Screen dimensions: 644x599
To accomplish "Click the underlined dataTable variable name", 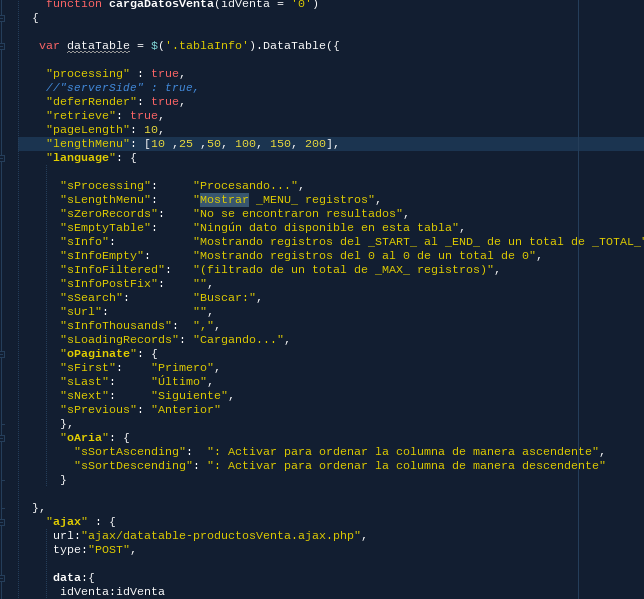I will [98, 46].
